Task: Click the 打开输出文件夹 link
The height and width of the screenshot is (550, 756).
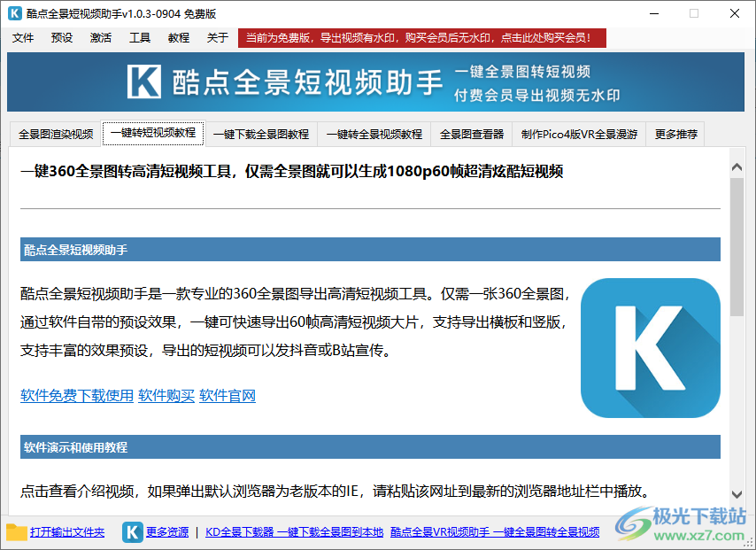Action: [x=67, y=532]
